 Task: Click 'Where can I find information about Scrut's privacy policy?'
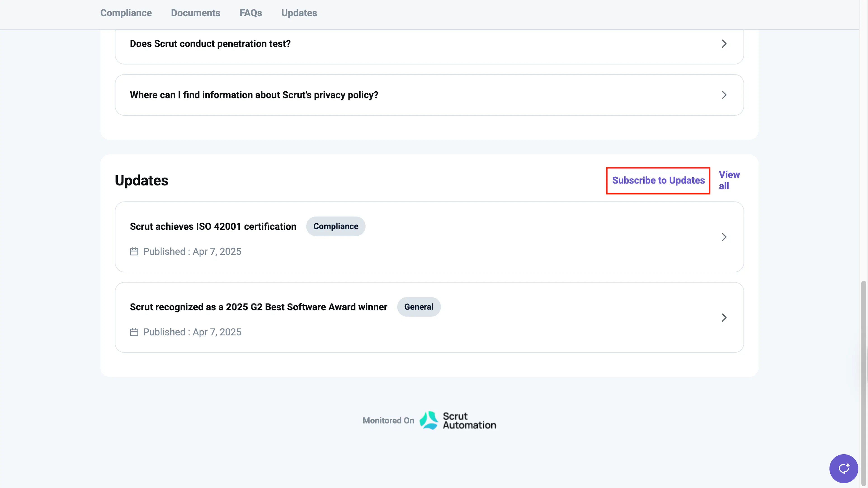click(x=254, y=95)
